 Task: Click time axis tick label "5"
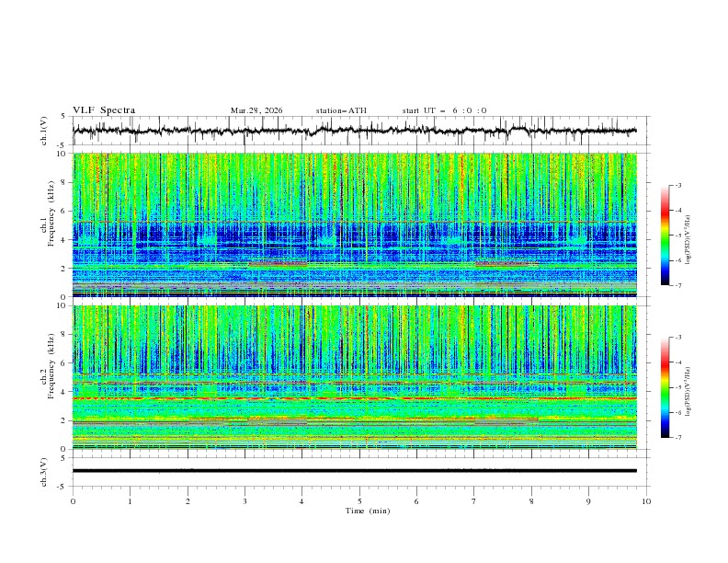click(359, 501)
